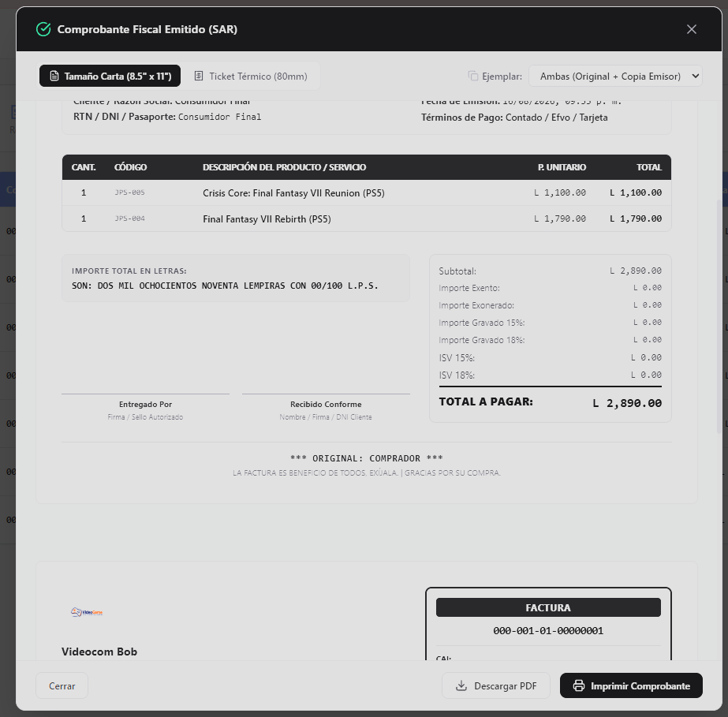
Task: Click Descargar PDF button
Action: click(496, 685)
